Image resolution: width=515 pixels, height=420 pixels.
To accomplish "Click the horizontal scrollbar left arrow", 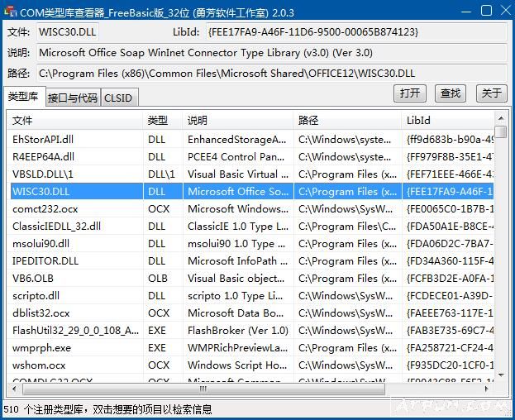I will 13,389.
